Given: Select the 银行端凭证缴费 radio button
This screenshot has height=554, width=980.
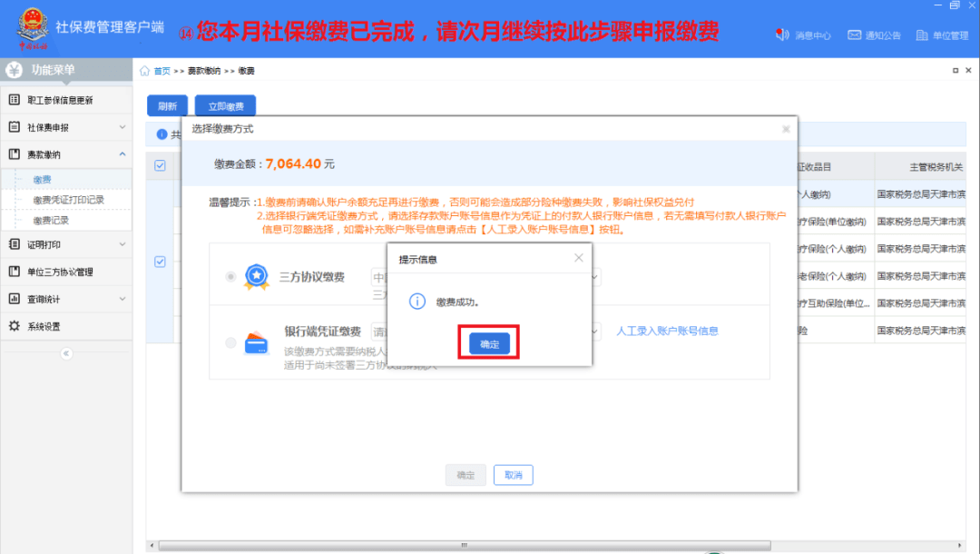Looking at the screenshot, I should (x=232, y=342).
